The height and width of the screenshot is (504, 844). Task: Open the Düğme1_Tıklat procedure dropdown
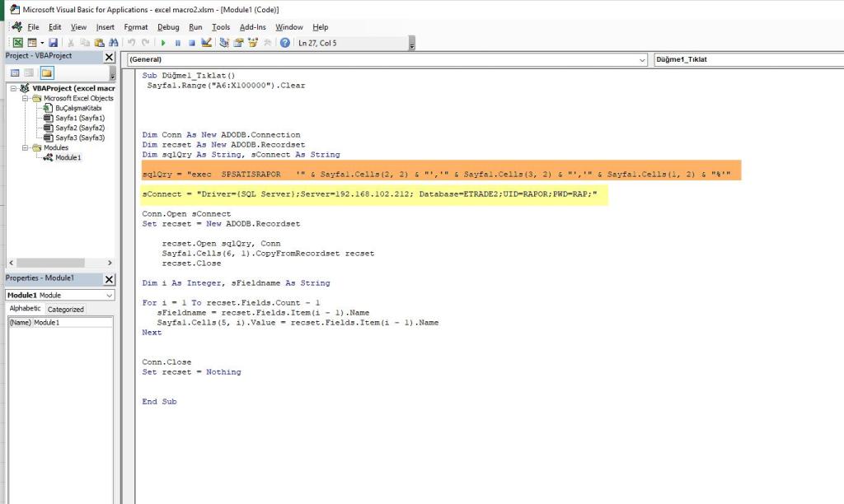pos(746,60)
